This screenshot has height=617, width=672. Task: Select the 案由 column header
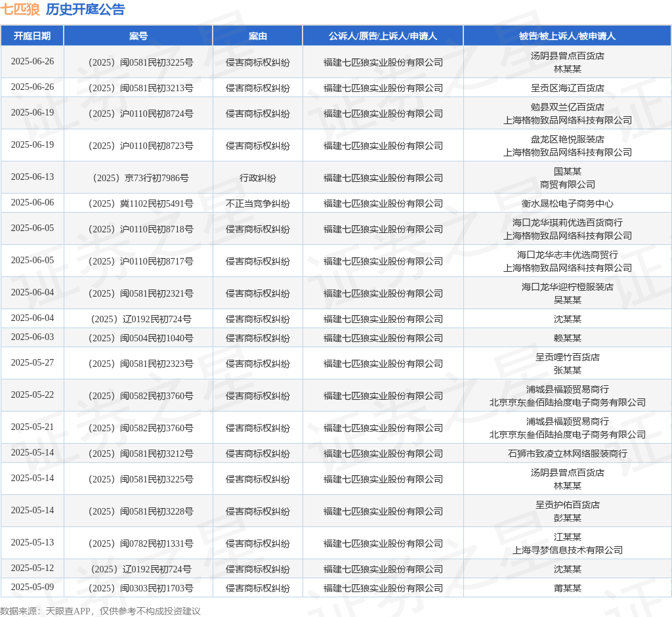[x=257, y=36]
